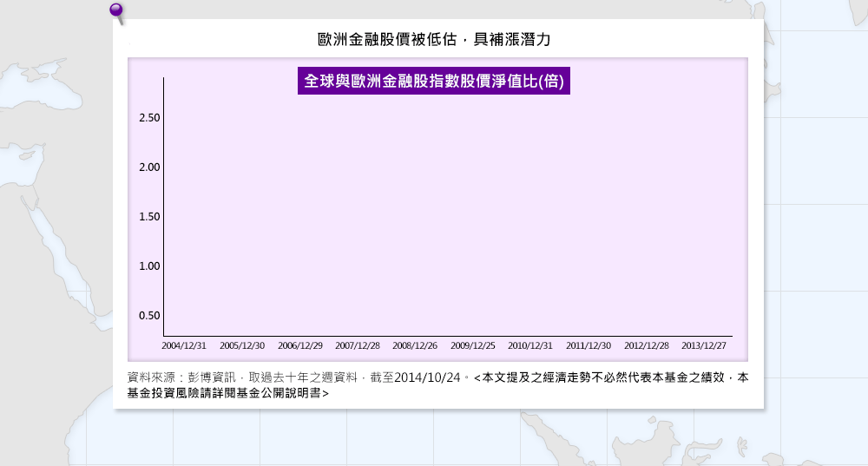The width and height of the screenshot is (868, 466).
Task: Click the 2.00 y-axis label
Action: [149, 167]
